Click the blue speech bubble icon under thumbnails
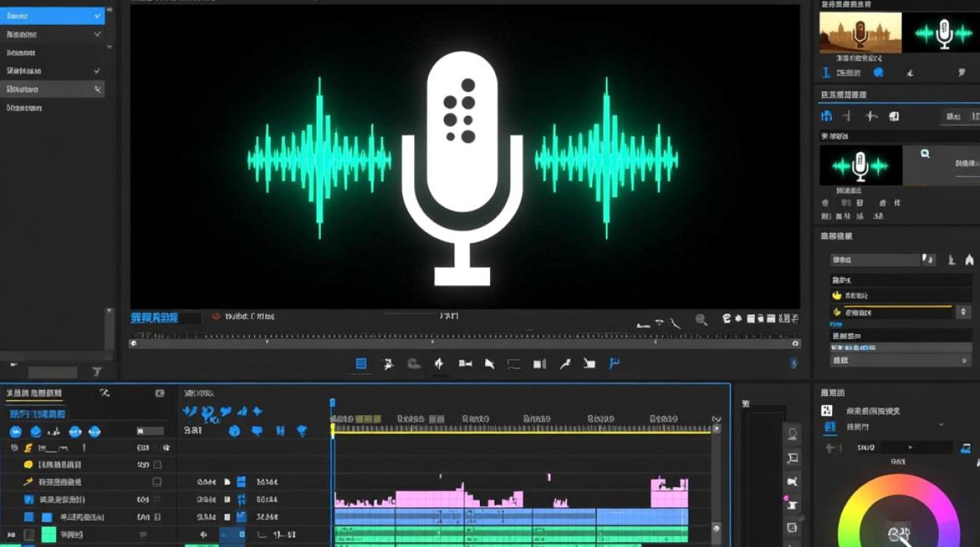Screen dimensions: 980x547 pyautogui.click(x=879, y=72)
